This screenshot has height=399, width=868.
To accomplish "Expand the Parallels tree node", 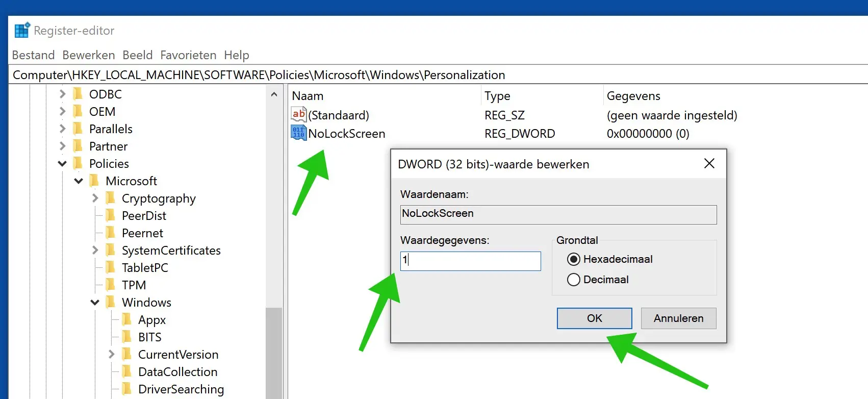I will (62, 129).
